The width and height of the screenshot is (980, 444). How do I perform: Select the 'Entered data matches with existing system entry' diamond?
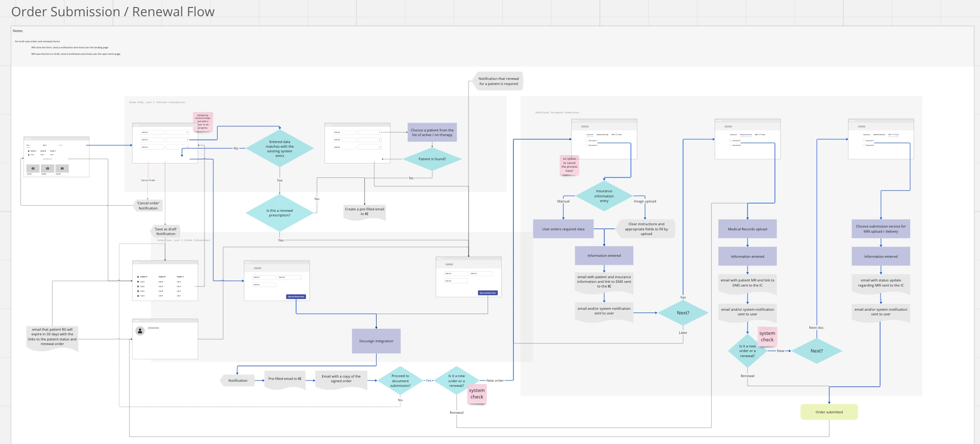tap(279, 149)
